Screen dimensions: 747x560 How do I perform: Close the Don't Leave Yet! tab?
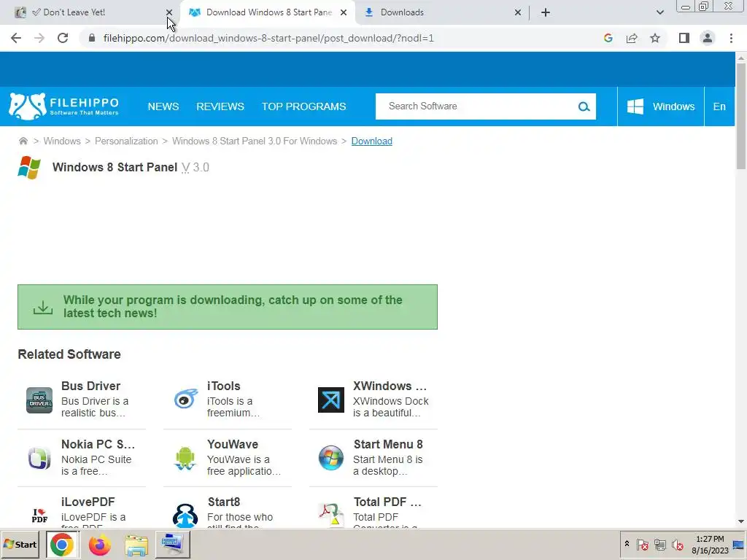[169, 12]
